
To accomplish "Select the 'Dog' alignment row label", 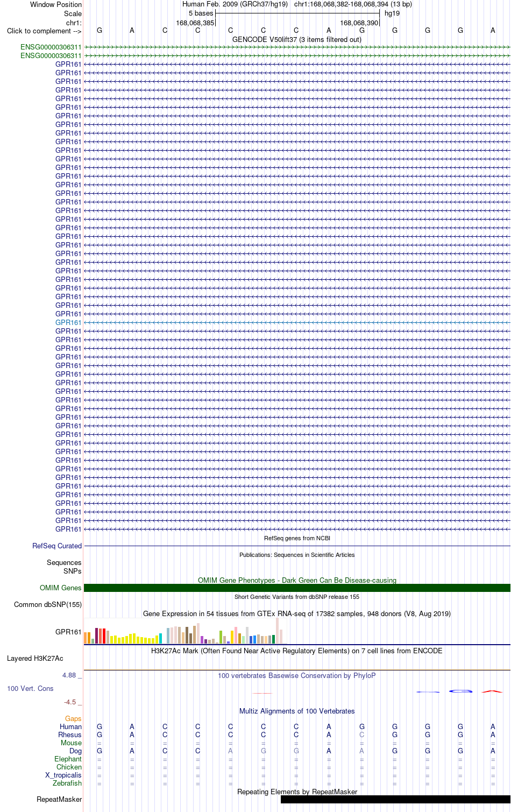I will [x=75, y=751].
